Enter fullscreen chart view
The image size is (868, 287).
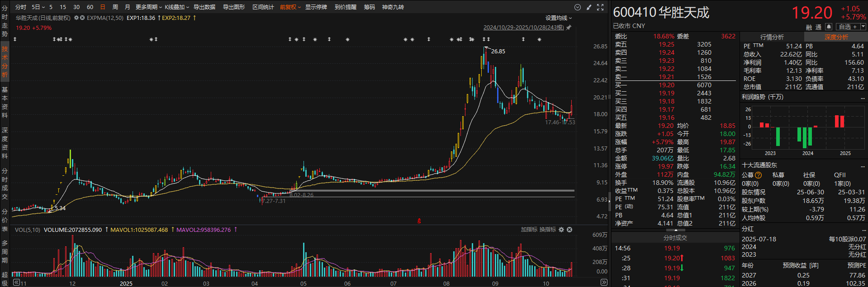[600, 7]
